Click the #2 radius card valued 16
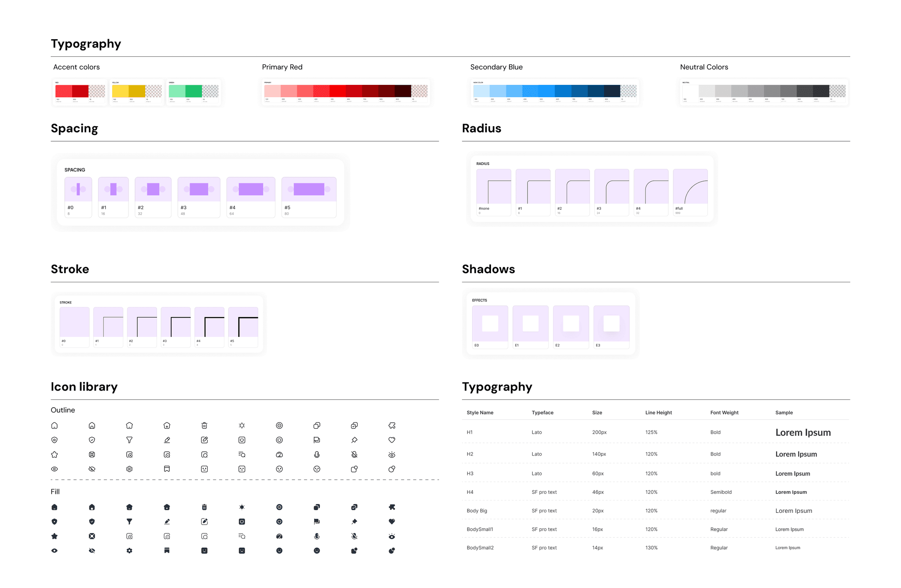 pyautogui.click(x=572, y=192)
